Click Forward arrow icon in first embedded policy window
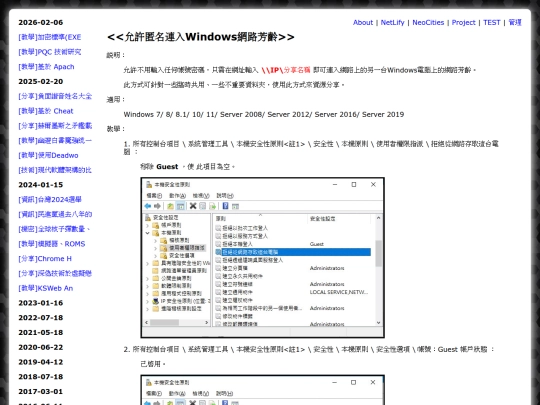This screenshot has width=540, height=405. click(x=157, y=206)
